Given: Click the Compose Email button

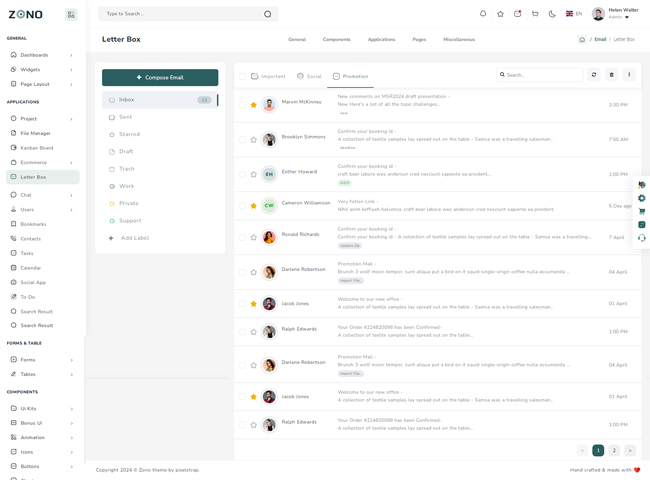Looking at the screenshot, I should point(160,77).
